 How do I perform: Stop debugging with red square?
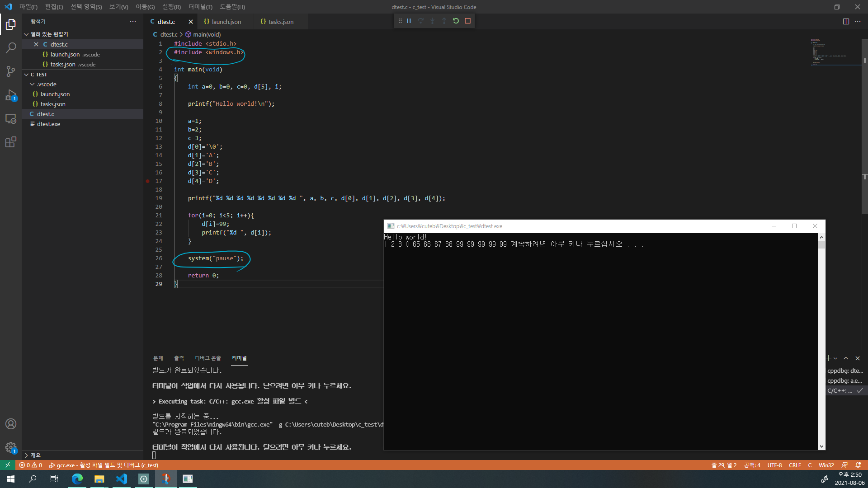[x=467, y=21]
